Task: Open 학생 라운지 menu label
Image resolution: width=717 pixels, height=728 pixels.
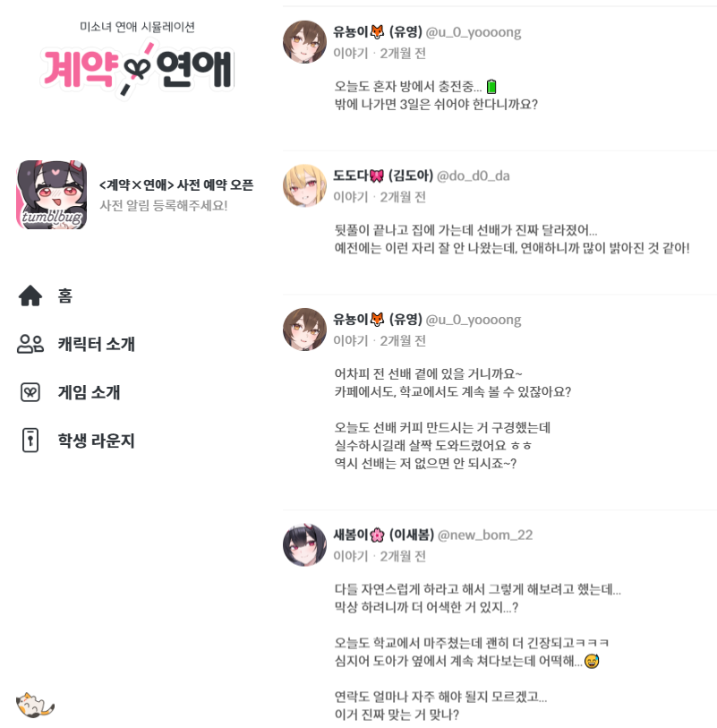Action: point(96,441)
